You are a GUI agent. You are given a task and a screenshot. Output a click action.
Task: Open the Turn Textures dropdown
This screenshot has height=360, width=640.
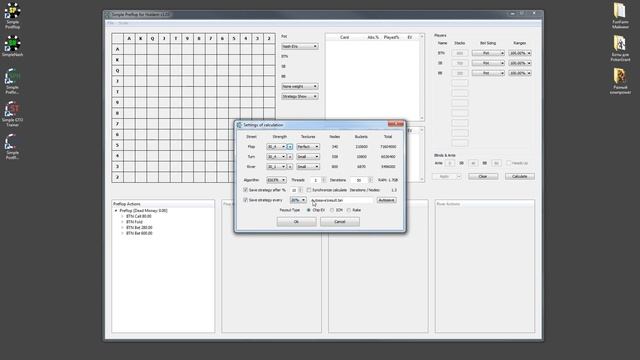(308, 157)
